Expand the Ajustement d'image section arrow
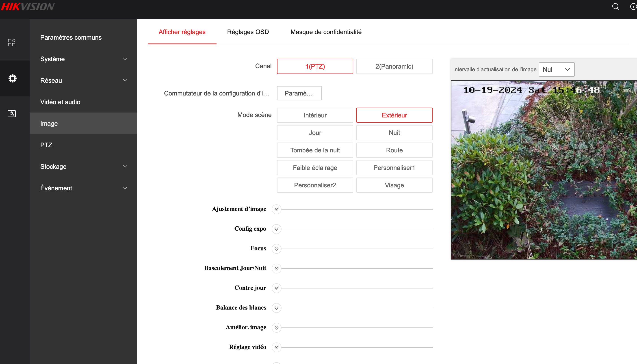 [x=277, y=209]
